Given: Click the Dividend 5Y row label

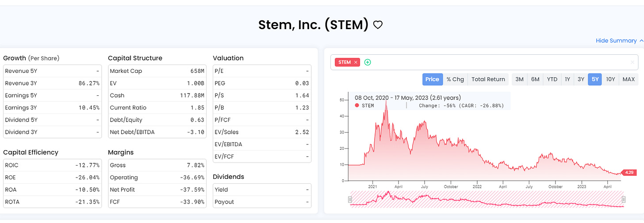Looking at the screenshot, I should tap(20, 120).
